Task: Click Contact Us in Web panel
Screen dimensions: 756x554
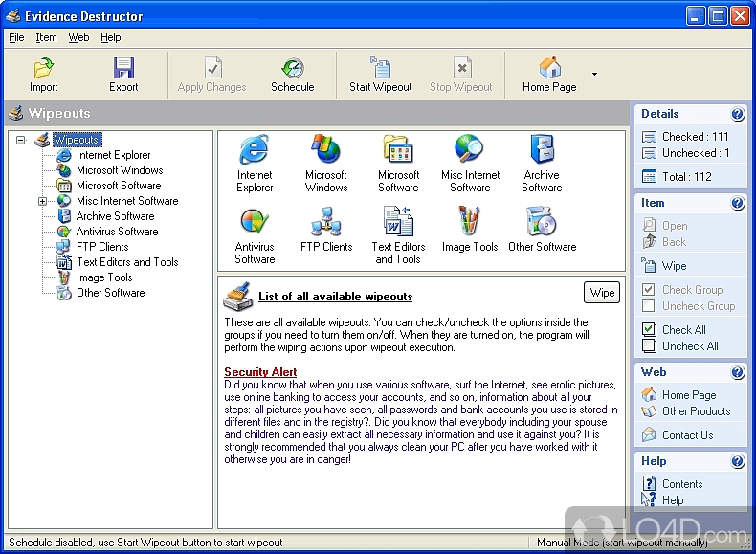Action: coord(687,435)
